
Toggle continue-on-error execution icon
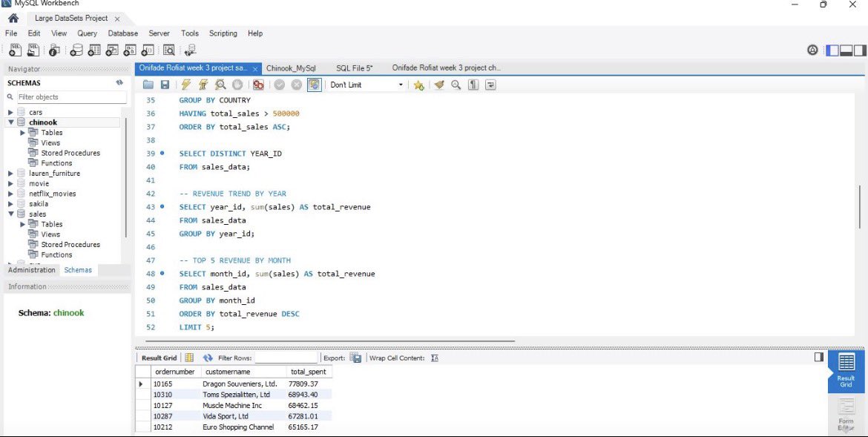click(x=258, y=85)
